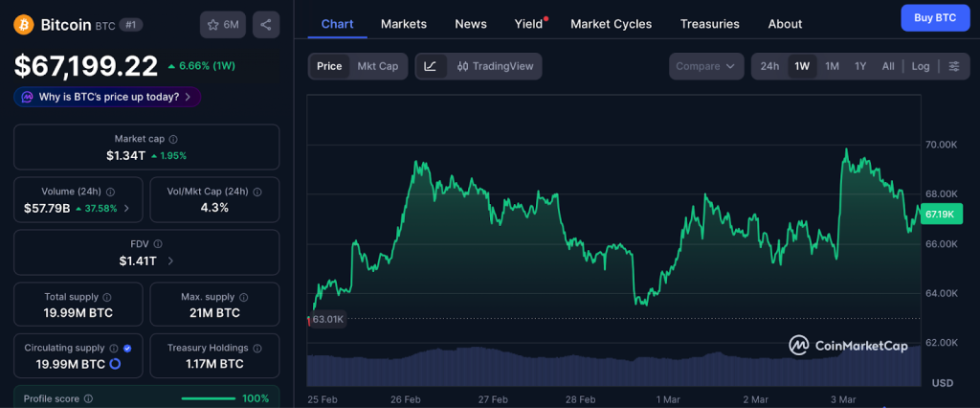Click the Market cap info icon
Image resolution: width=980 pixels, height=408 pixels.
pyautogui.click(x=173, y=139)
